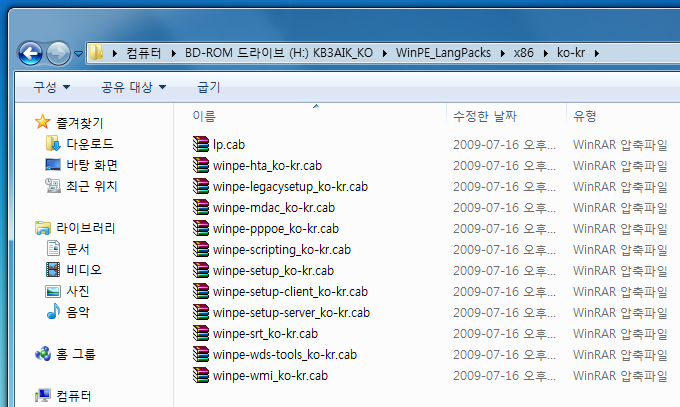Click the 사진 library icon
The height and width of the screenshot is (407, 680).
[x=53, y=291]
